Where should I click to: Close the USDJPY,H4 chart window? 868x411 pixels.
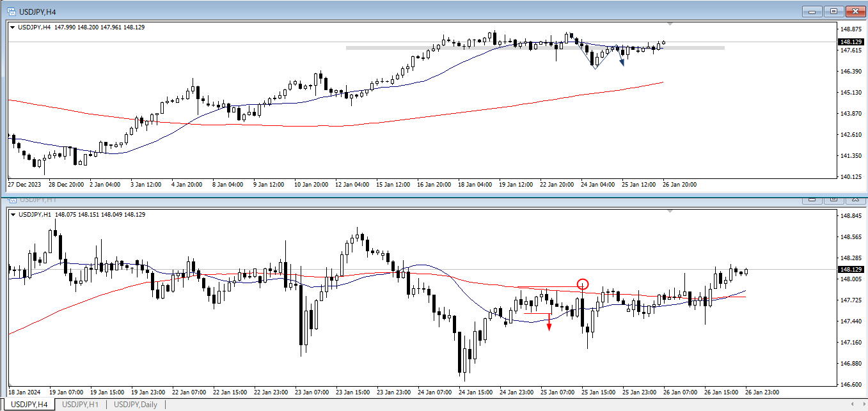[x=854, y=12]
